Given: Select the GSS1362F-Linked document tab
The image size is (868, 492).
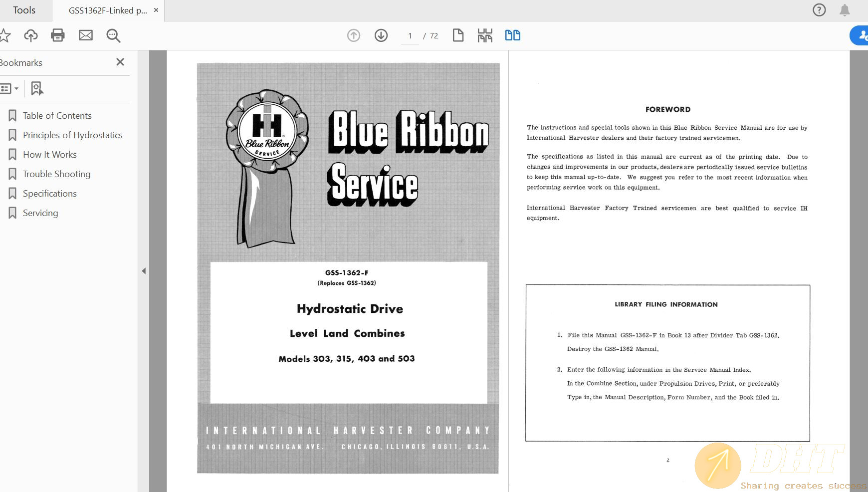Looking at the screenshot, I should click(x=107, y=10).
